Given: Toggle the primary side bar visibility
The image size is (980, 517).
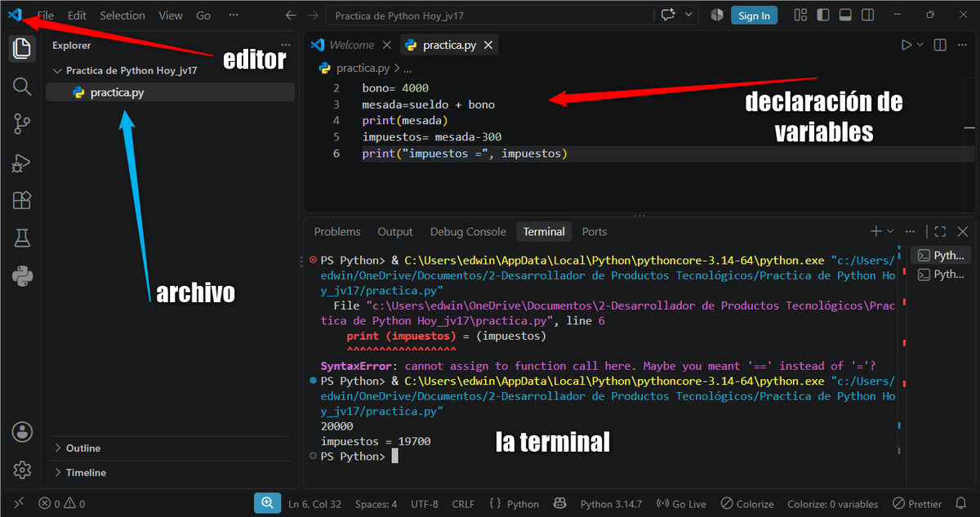Looking at the screenshot, I should click(823, 15).
